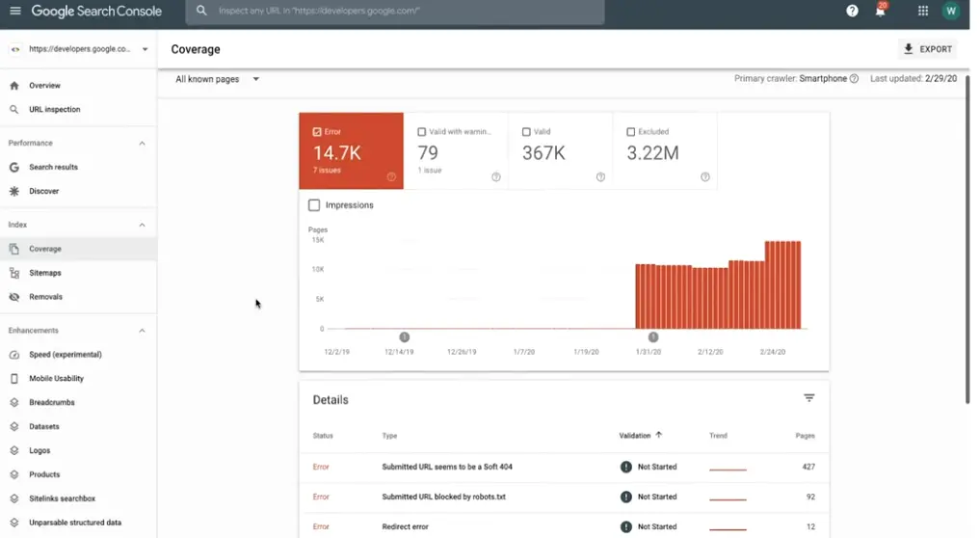This screenshot has height=538, width=980.
Task: Open the W account avatar
Action: point(951,11)
